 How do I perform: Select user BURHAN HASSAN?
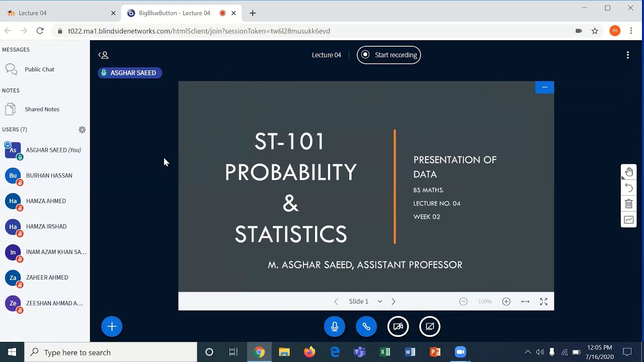click(x=45, y=175)
